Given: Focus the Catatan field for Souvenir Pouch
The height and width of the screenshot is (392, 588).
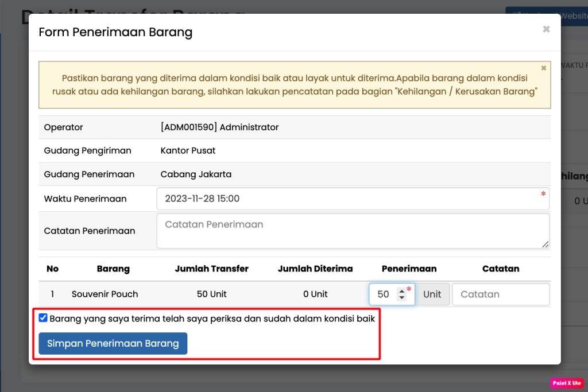Looking at the screenshot, I should [500, 294].
